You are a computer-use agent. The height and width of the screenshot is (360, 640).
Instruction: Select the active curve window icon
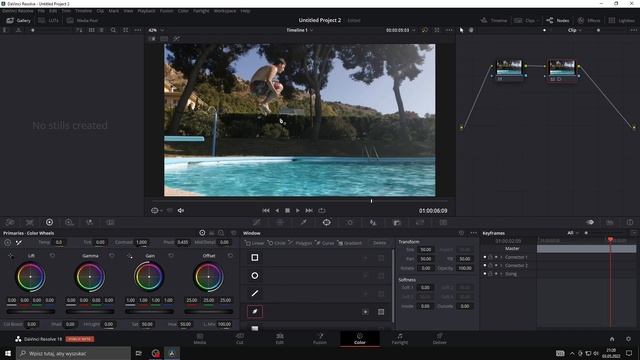(x=255, y=311)
